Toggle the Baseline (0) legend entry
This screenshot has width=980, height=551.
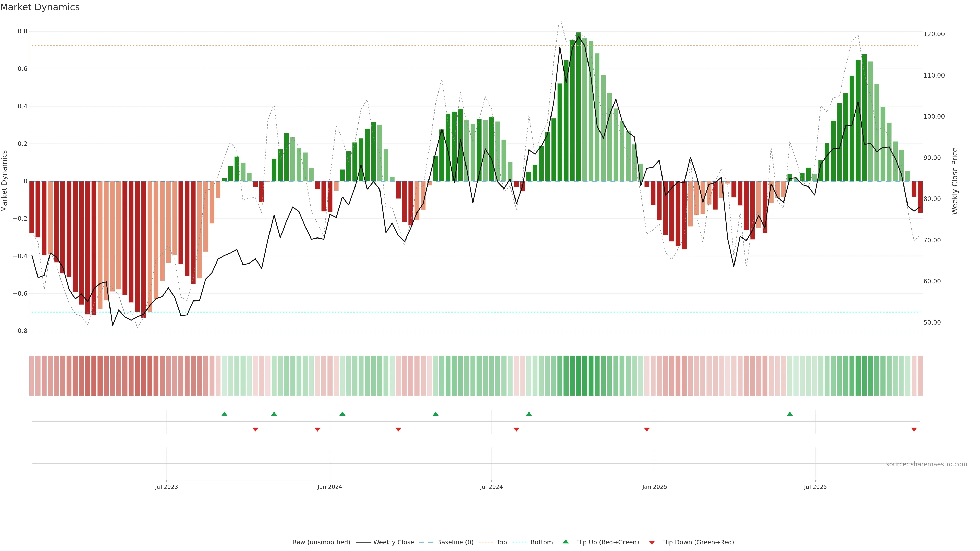[455, 542]
